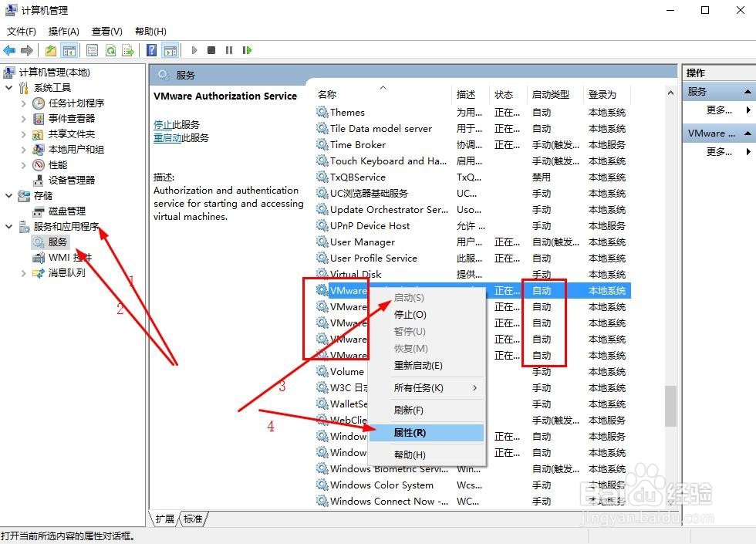Viewport: 756px width, 544px height.
Task: Open Help using the question mark toolbar icon
Action: [153, 50]
